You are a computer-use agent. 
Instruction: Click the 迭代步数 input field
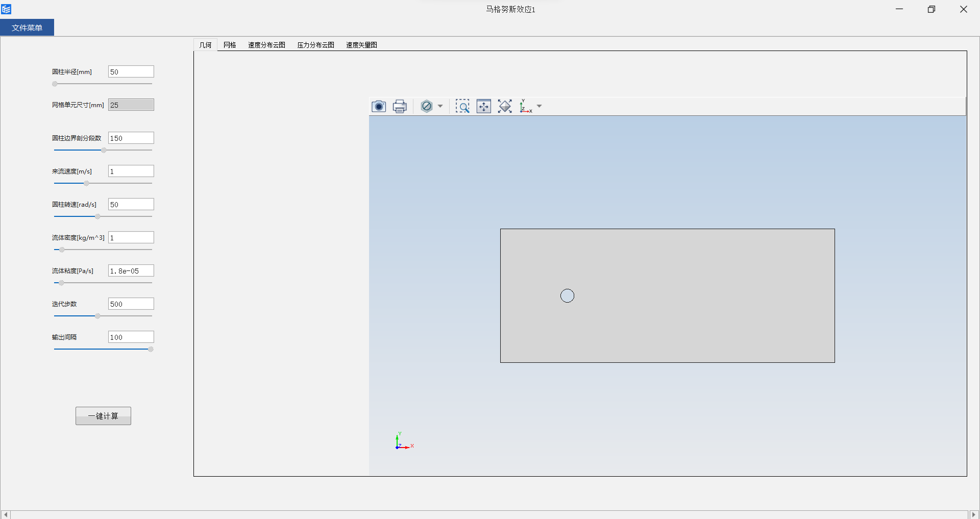tap(131, 304)
